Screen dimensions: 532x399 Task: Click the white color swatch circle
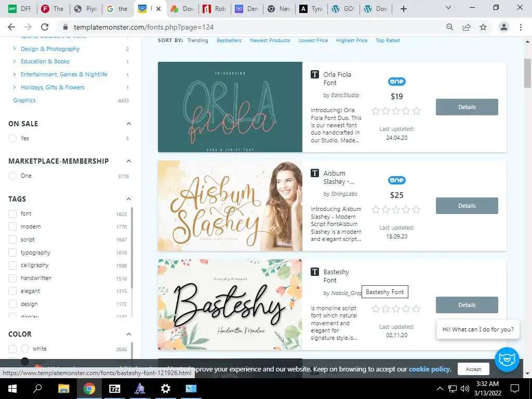coord(25,349)
